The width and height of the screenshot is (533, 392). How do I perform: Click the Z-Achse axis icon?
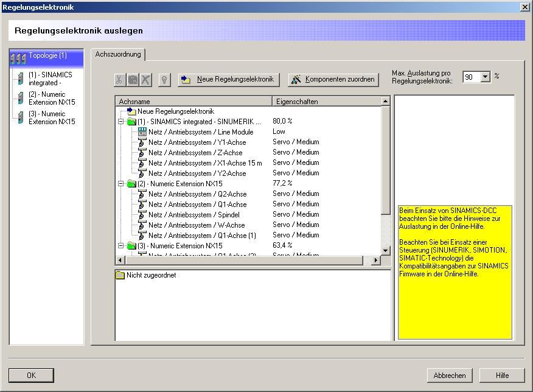pos(142,153)
